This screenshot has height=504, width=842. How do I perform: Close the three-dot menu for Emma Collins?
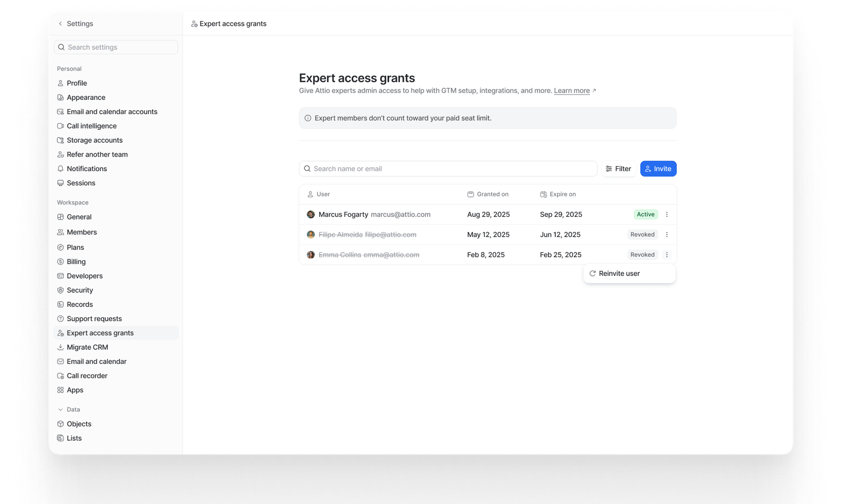pyautogui.click(x=666, y=255)
